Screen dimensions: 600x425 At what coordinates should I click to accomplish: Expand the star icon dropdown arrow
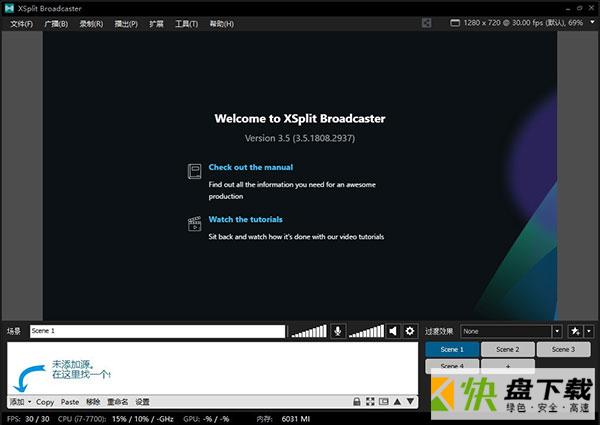pos(589,331)
